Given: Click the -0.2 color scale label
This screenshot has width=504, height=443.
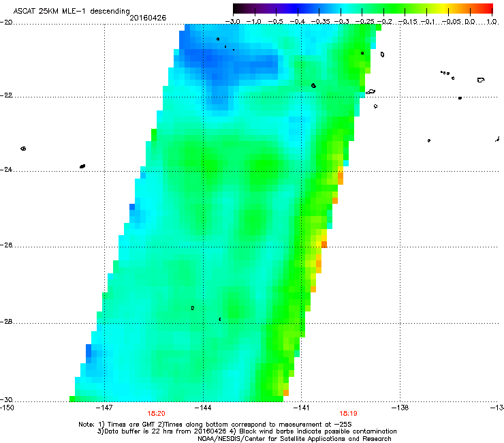Looking at the screenshot, I should (x=384, y=22).
